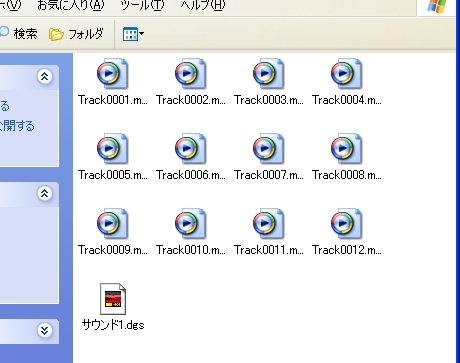Select the Track0001 media file icon
The height and width of the screenshot is (363, 460).
(112, 74)
